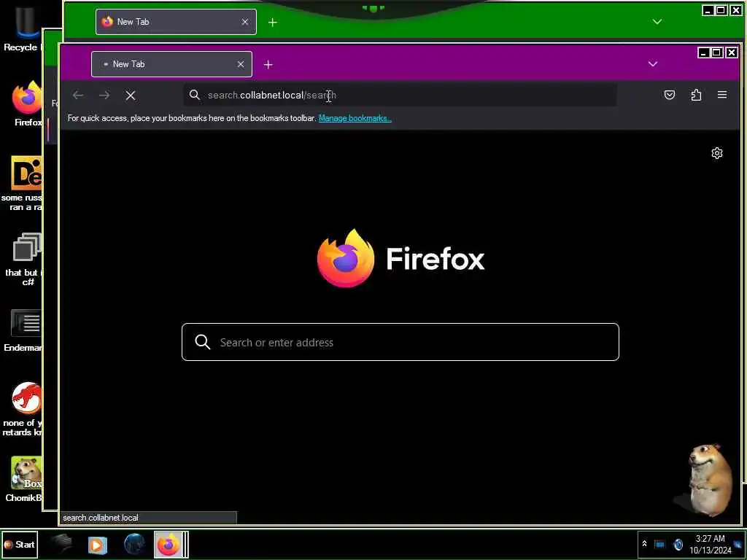
Task: Click the gear to personalize the new tab page
Action: [717, 153]
